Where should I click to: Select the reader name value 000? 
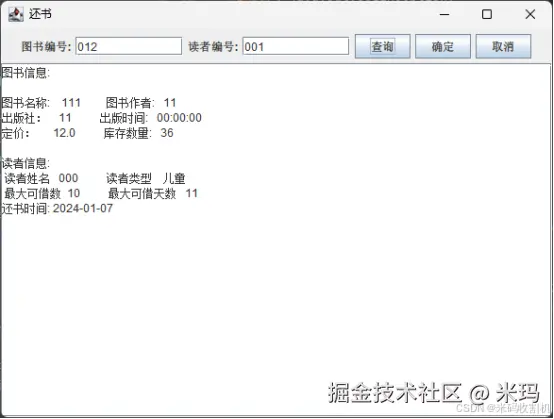(68, 178)
